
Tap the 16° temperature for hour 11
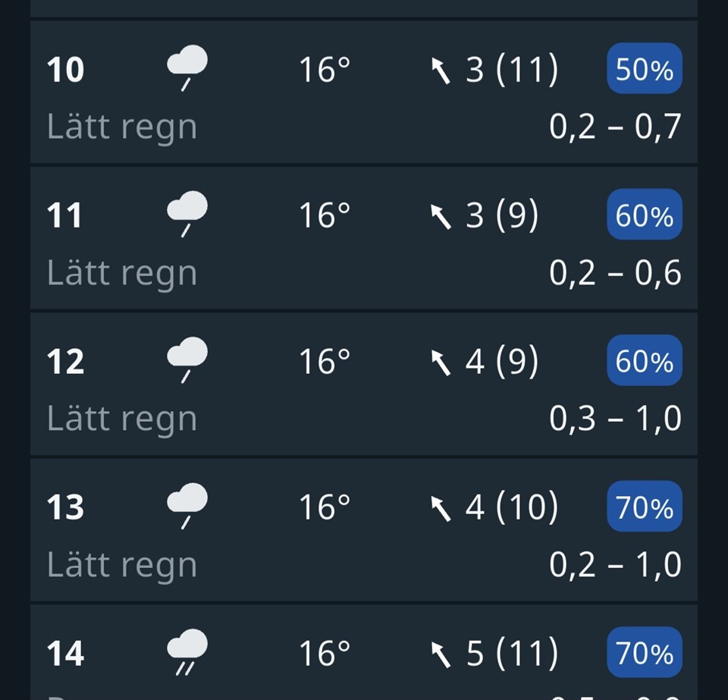pyautogui.click(x=325, y=215)
